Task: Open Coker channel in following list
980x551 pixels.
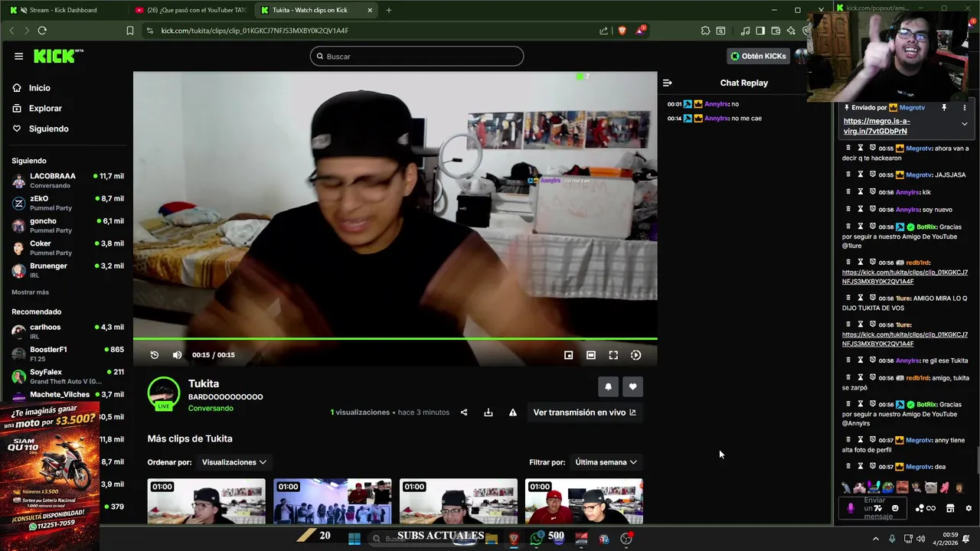Action: tap(67, 247)
